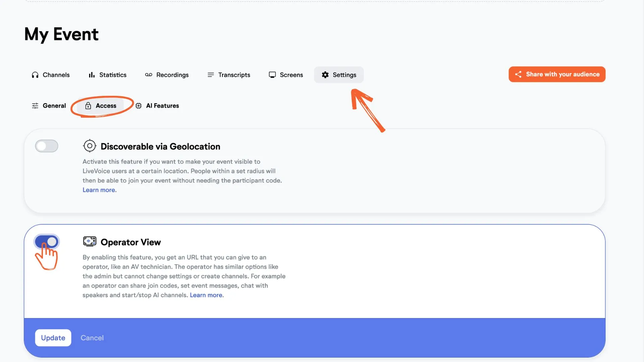Click the sliders icon beside General

[x=35, y=106]
